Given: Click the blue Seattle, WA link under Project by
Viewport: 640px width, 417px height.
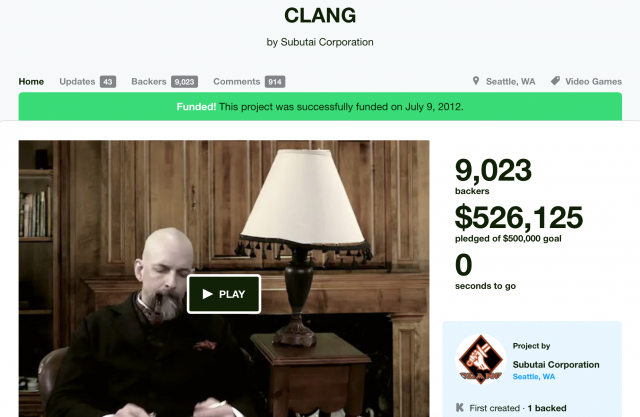Looking at the screenshot, I should (533, 376).
